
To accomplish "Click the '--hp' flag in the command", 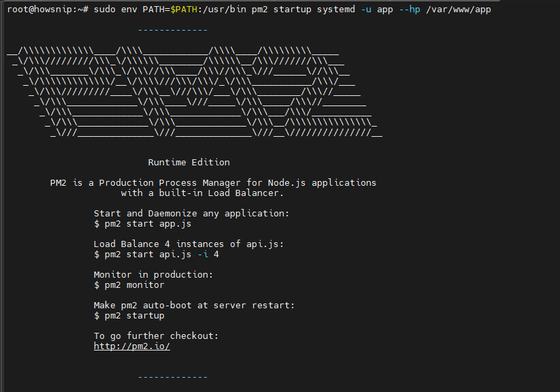I will [410, 10].
